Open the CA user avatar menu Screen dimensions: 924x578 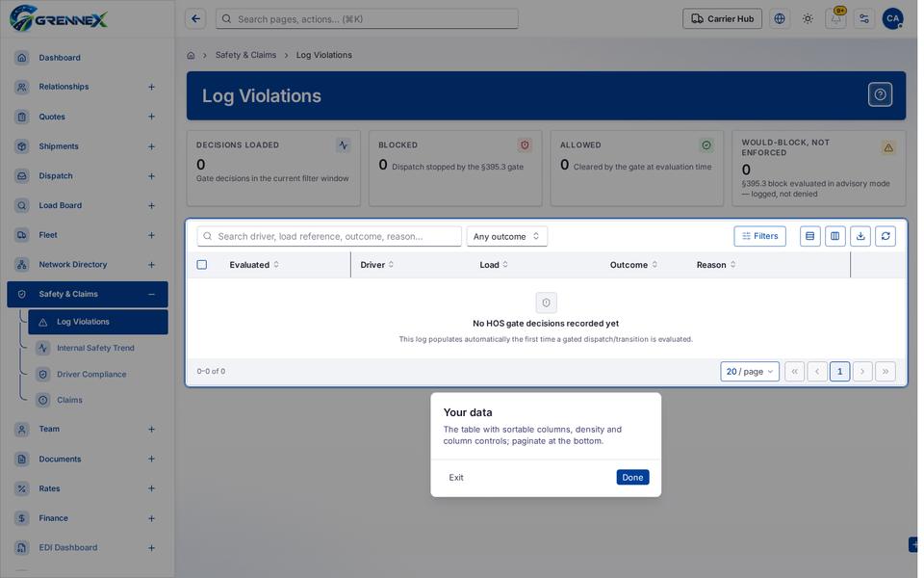(x=893, y=19)
